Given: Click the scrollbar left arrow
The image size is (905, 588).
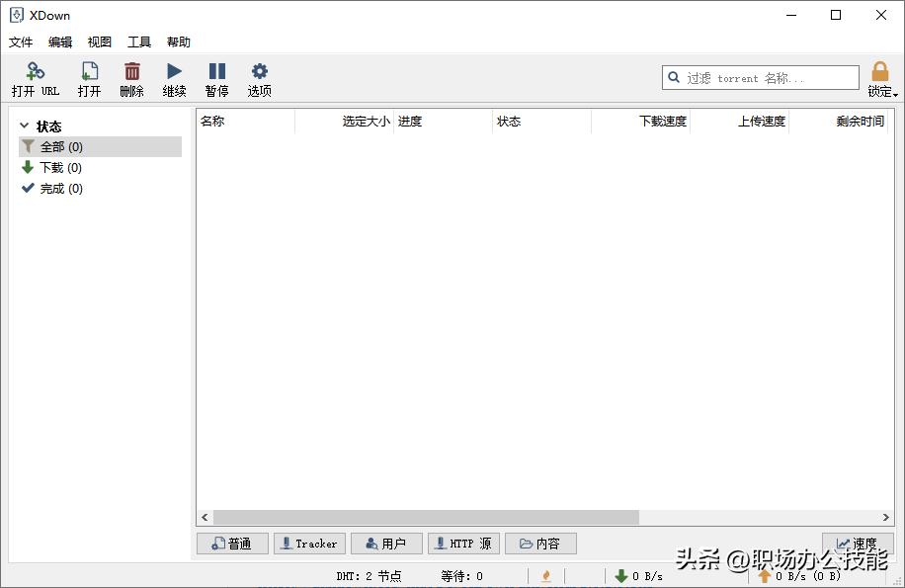Looking at the screenshot, I should point(205,517).
